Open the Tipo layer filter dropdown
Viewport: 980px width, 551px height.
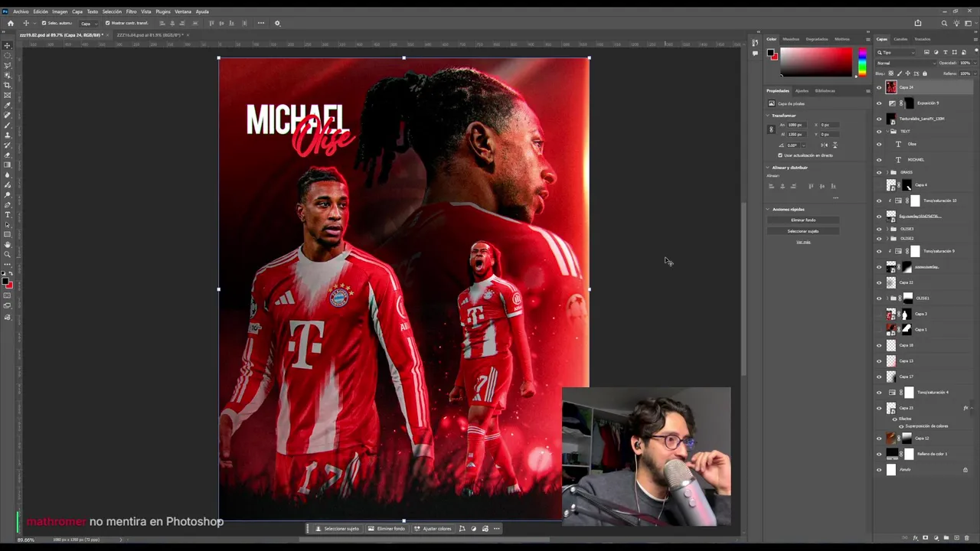[896, 52]
